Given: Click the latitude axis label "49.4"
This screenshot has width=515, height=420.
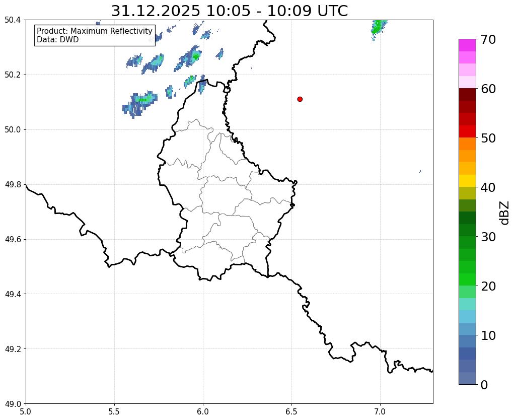Looking at the screenshot, I should [13, 294].
